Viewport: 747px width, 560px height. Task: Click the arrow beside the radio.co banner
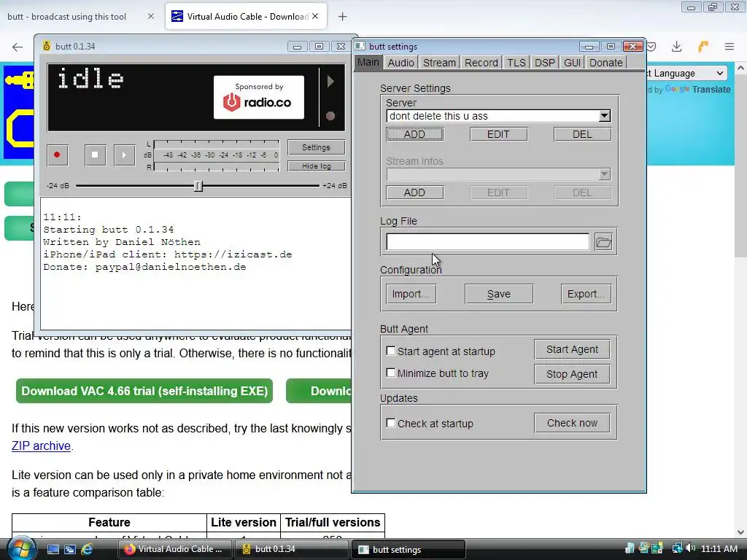(330, 82)
